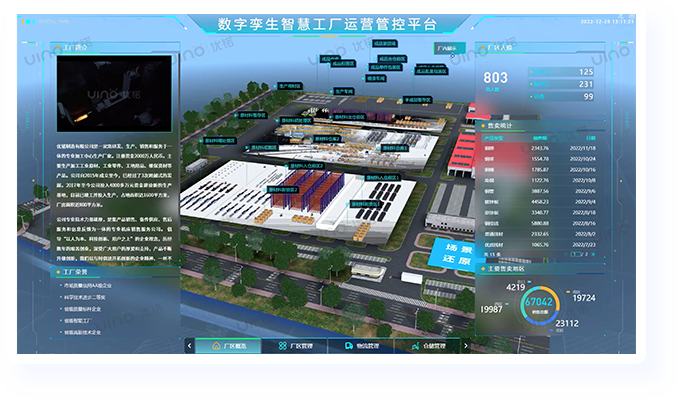The image size is (678, 398).
Task: Switch to the 仓储管理 tab
Action: pos(428,346)
